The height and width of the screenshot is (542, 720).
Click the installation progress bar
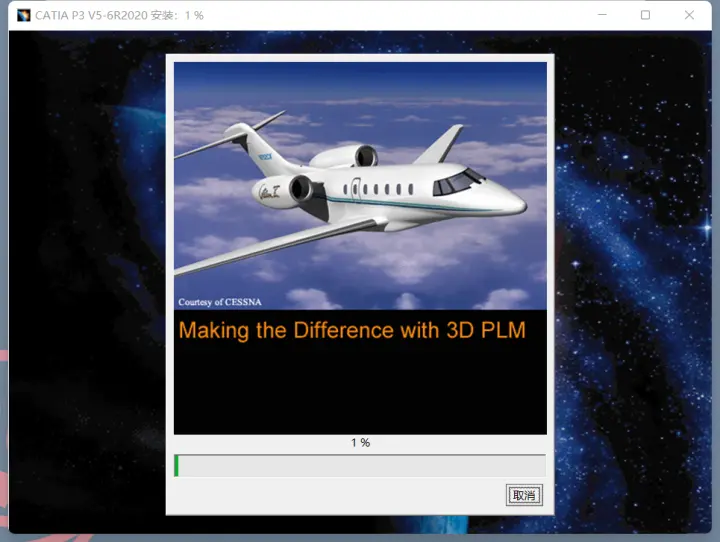click(x=360, y=465)
